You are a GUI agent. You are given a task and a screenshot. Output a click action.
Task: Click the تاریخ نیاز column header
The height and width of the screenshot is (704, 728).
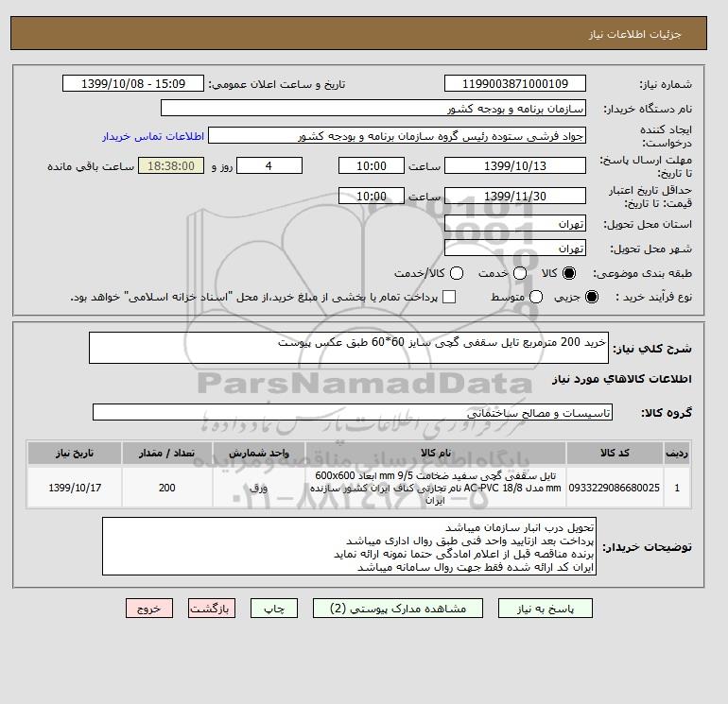[75, 453]
